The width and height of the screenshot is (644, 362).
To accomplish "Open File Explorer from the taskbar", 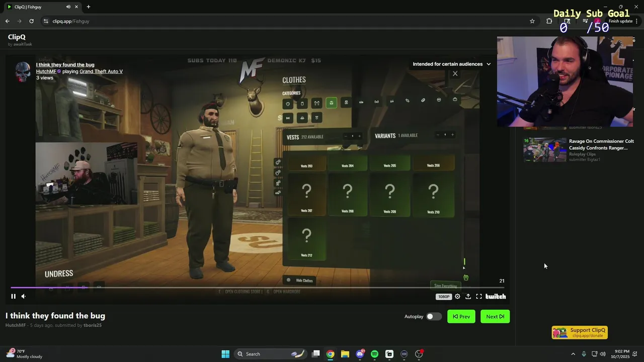I will pos(345,354).
